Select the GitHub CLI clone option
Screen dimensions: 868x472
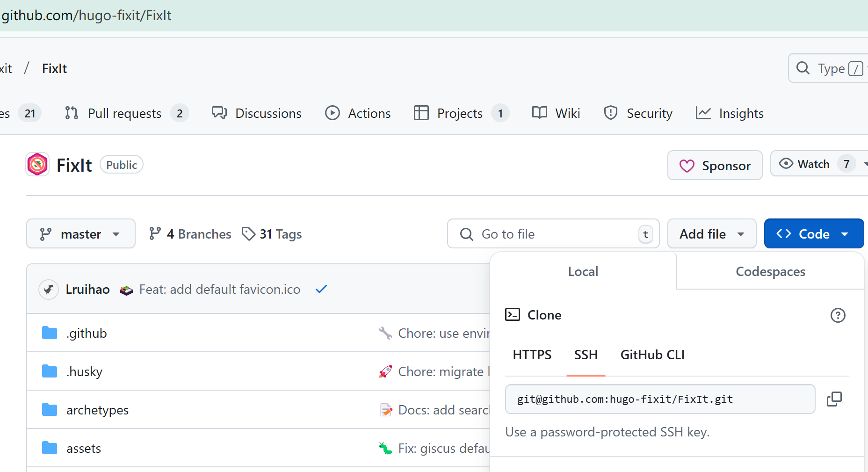click(x=652, y=355)
